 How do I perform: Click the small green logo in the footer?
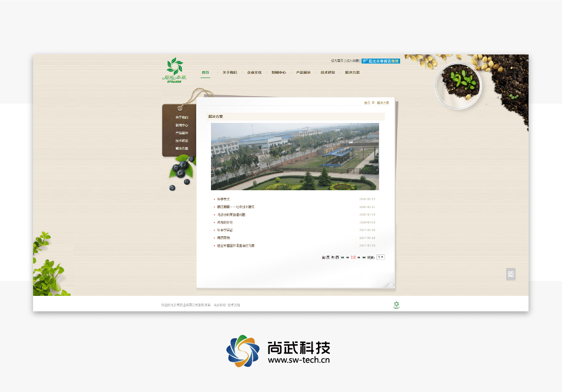[x=396, y=305]
